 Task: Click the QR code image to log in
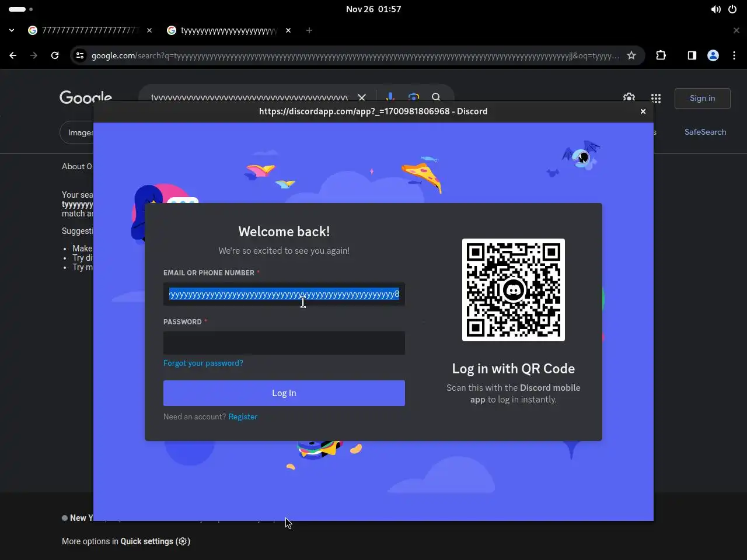pyautogui.click(x=514, y=290)
